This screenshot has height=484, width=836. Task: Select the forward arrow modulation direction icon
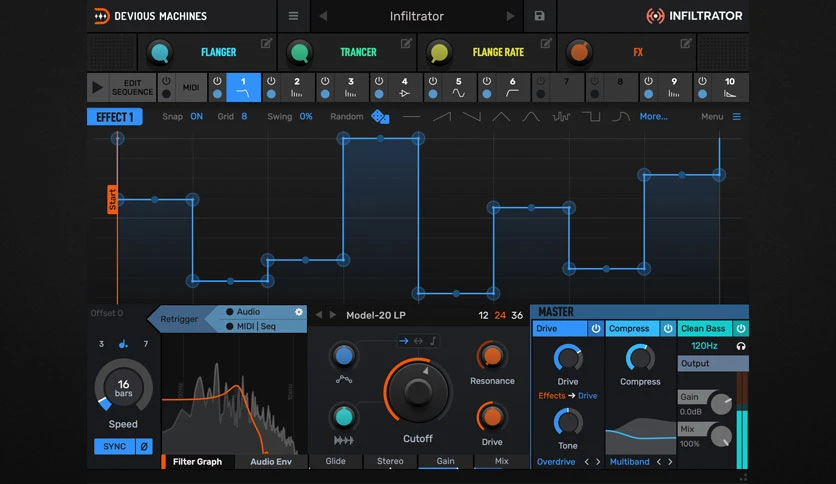point(404,341)
